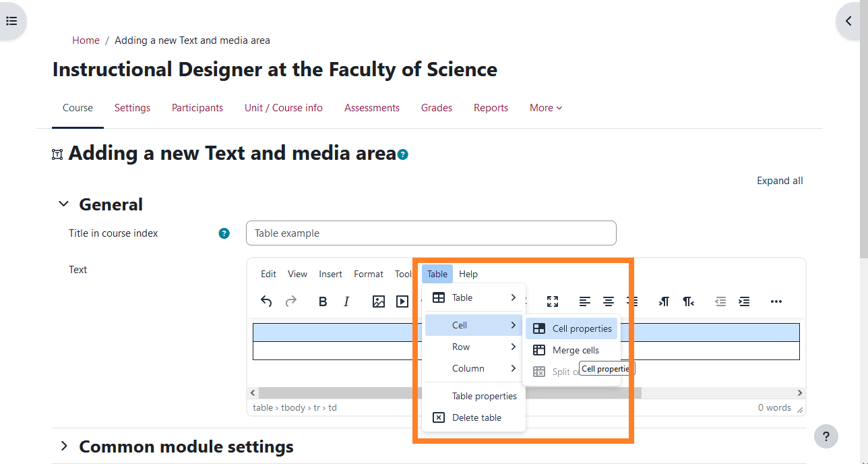
Task: Reveal more toolbar options with ellipsis
Action: [x=776, y=301]
